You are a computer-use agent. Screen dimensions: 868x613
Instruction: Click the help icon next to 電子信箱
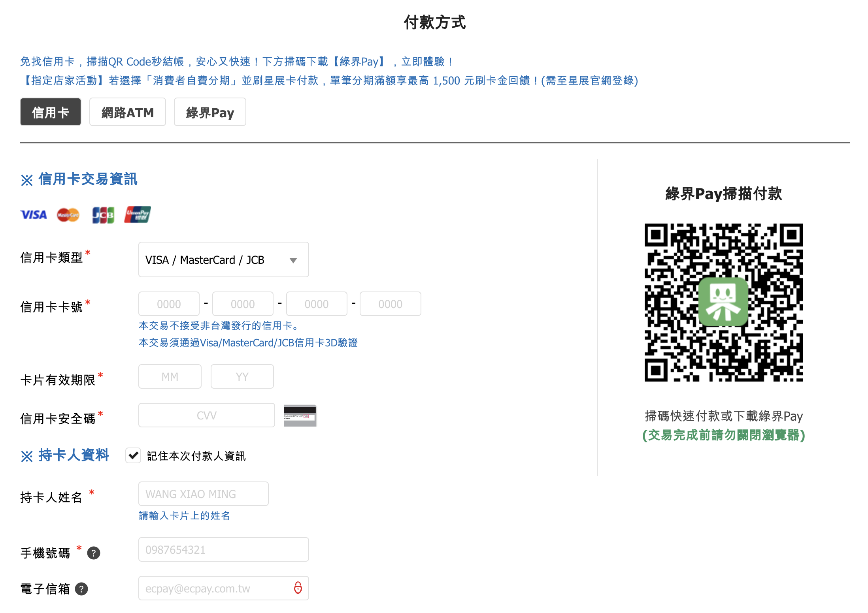pyautogui.click(x=81, y=589)
